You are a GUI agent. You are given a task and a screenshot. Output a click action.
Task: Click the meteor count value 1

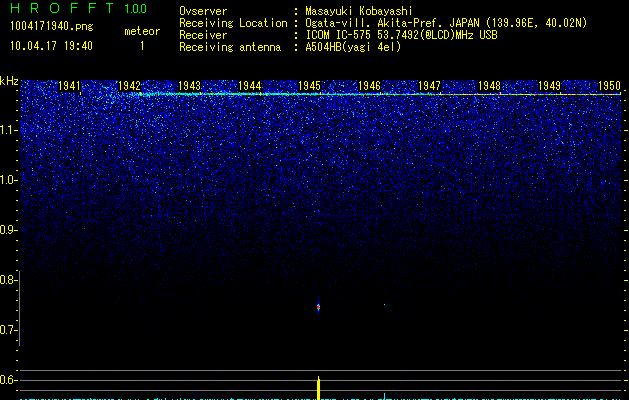[x=142, y=46]
